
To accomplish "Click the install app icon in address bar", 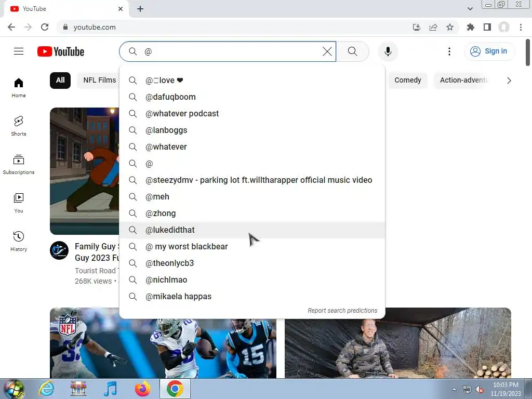I will pyautogui.click(x=417, y=27).
